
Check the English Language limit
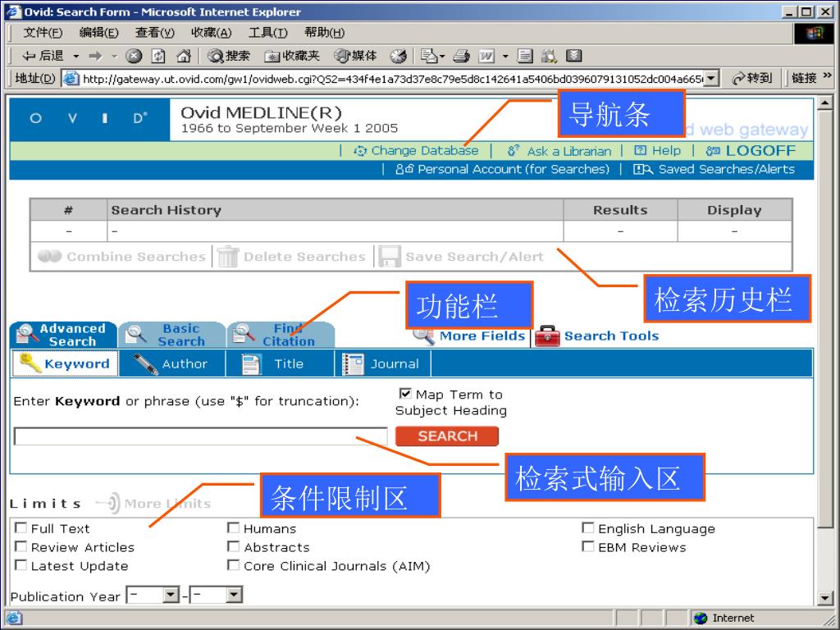[587, 528]
